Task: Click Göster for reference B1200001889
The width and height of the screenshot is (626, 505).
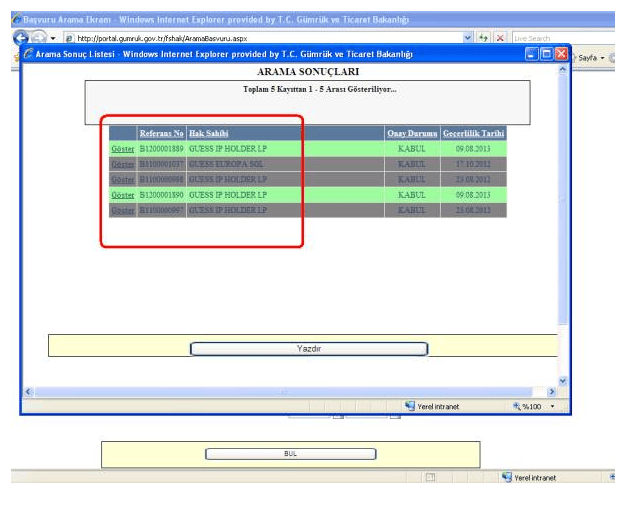Action: point(122,149)
